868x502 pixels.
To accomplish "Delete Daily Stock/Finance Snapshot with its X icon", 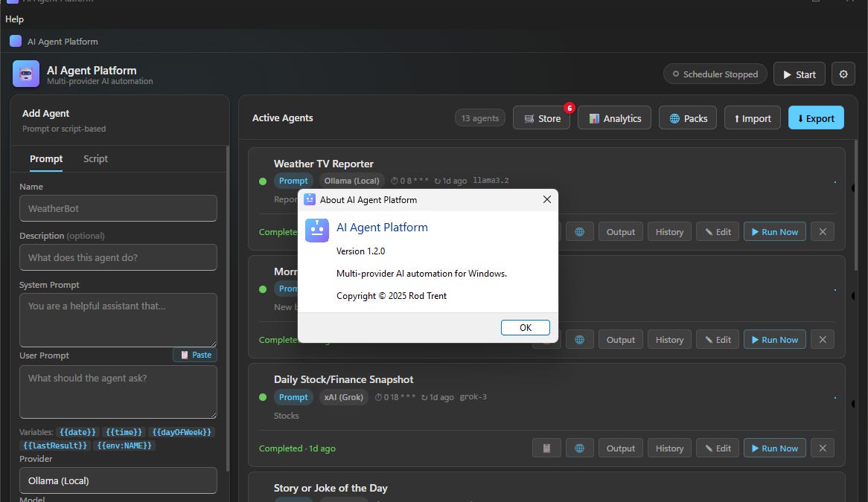I will [823, 448].
